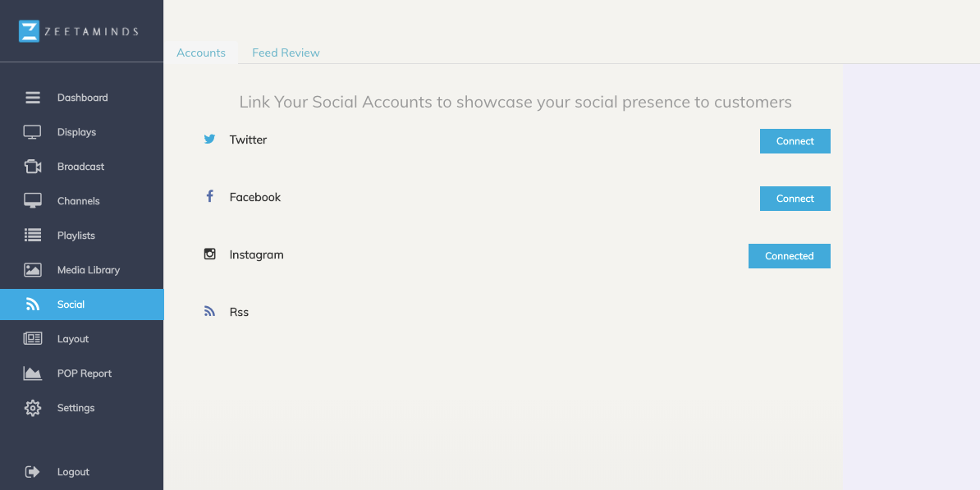Open Settings gear icon
Image resolution: width=980 pixels, height=490 pixels.
[33, 407]
